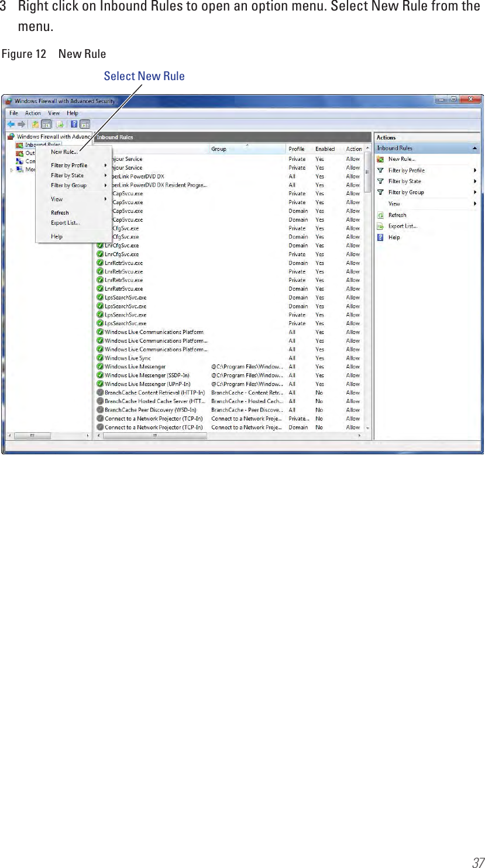Click the Filter by Profile funnel icon
Viewport: 485px width, 868px height.
(380, 170)
